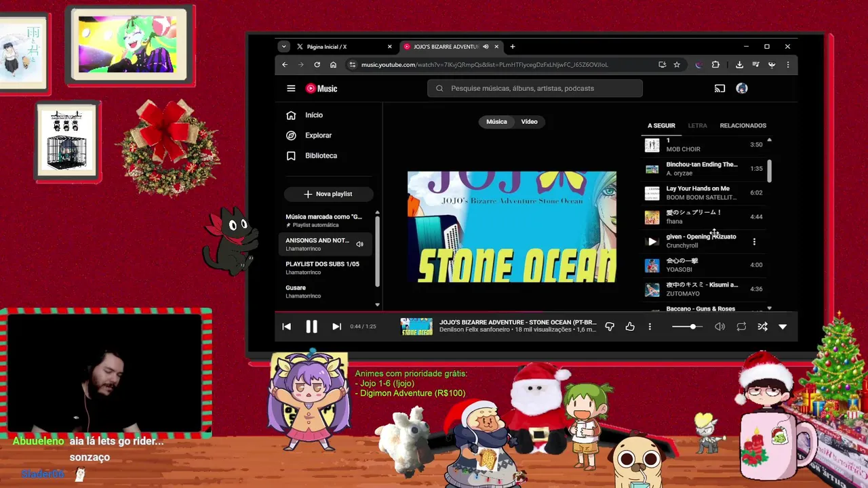Click the Stone Ocean thumbnail in player bar
The height and width of the screenshot is (488, 868).
coord(416,327)
